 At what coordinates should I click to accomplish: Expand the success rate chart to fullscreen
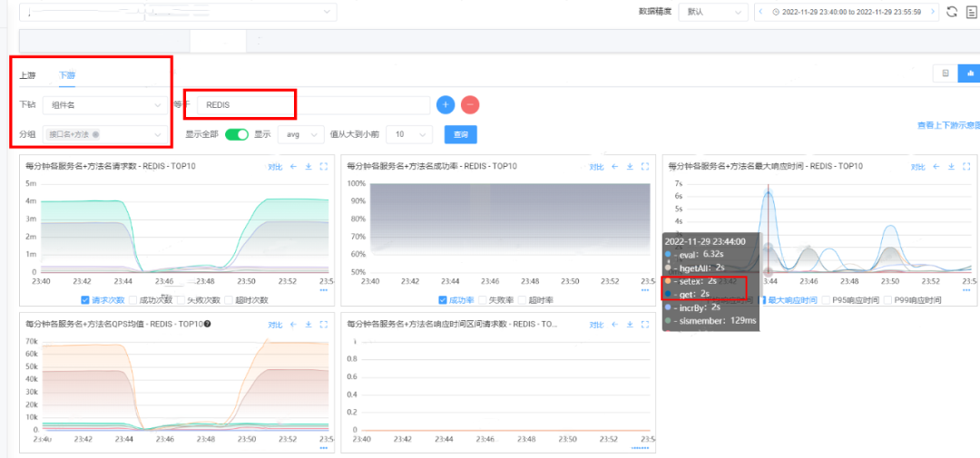[645, 167]
